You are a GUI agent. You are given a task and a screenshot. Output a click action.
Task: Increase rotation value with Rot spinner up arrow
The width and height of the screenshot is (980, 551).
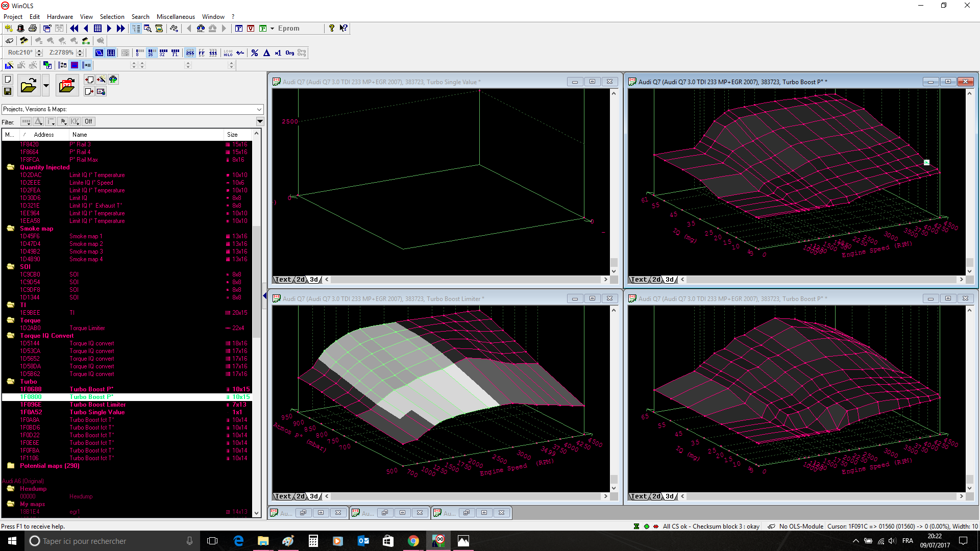pyautogui.click(x=39, y=51)
